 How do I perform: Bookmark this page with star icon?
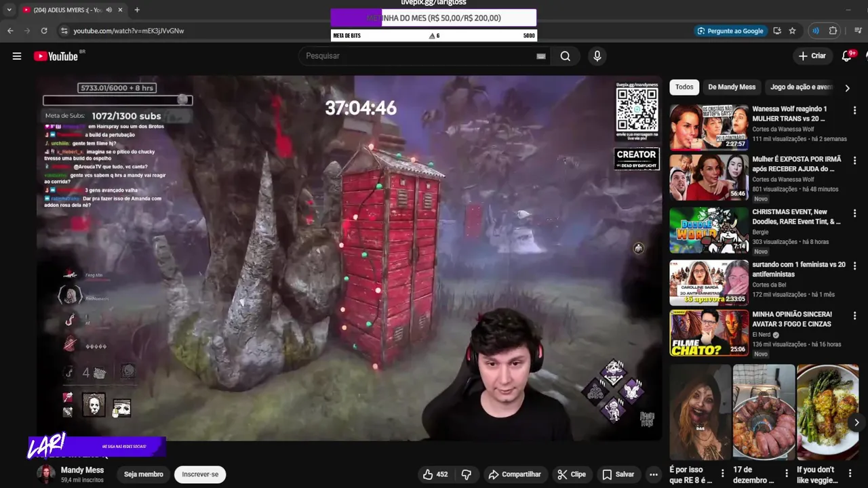click(792, 30)
